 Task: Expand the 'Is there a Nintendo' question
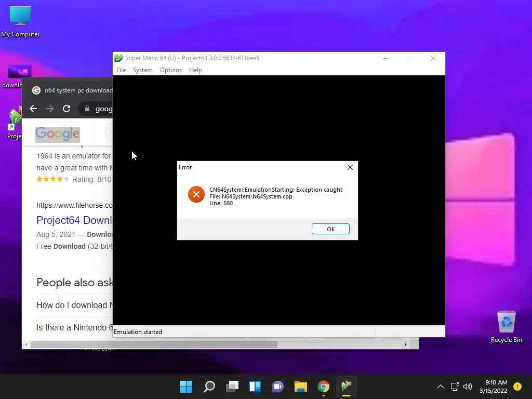pyautogui.click(x=74, y=327)
